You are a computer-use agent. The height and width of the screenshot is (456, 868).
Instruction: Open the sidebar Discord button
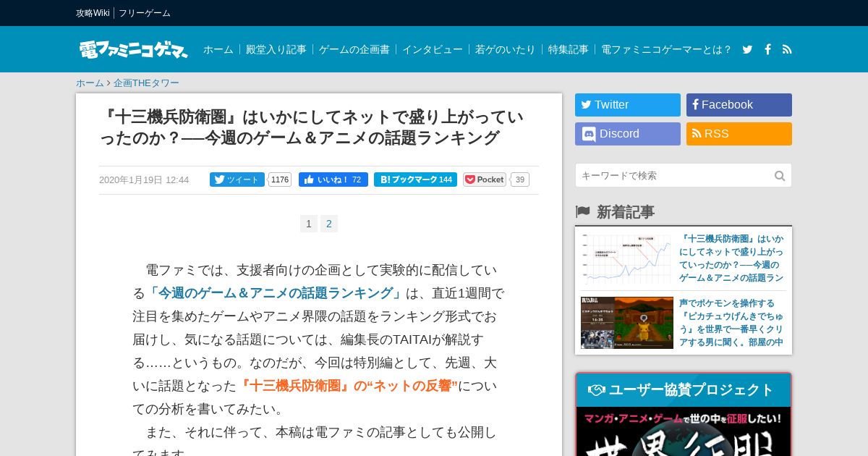click(628, 134)
